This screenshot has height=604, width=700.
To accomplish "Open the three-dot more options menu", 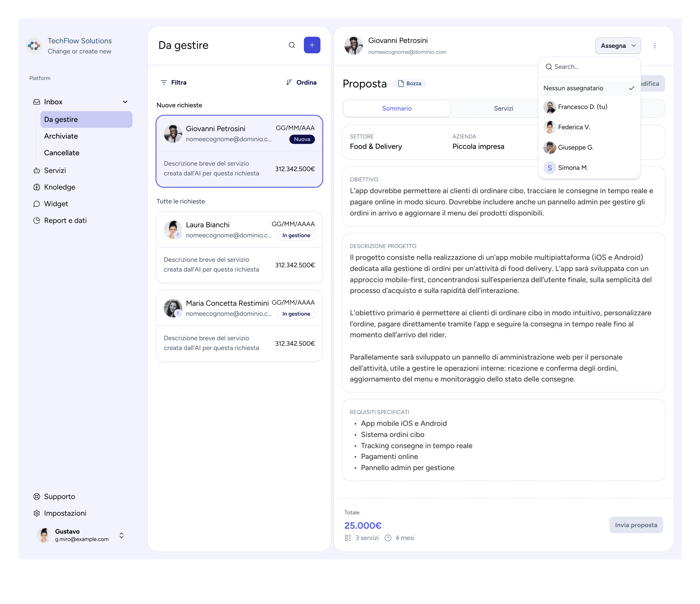I will (654, 46).
